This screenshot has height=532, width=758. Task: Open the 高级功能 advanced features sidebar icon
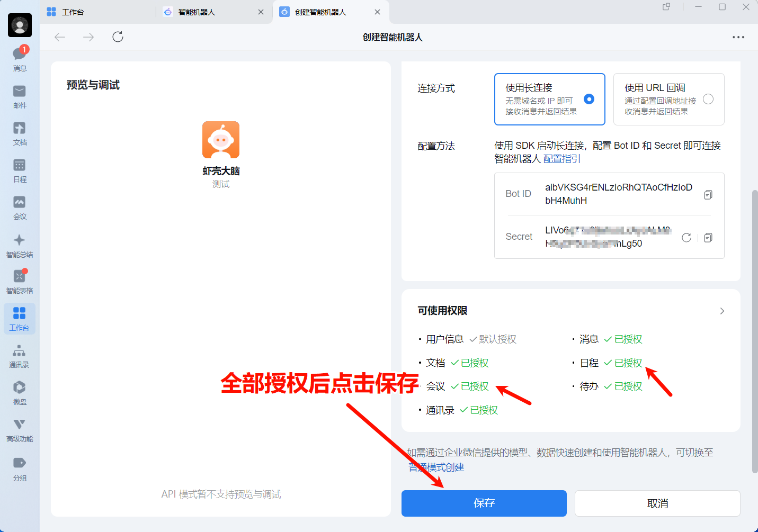pyautogui.click(x=20, y=430)
